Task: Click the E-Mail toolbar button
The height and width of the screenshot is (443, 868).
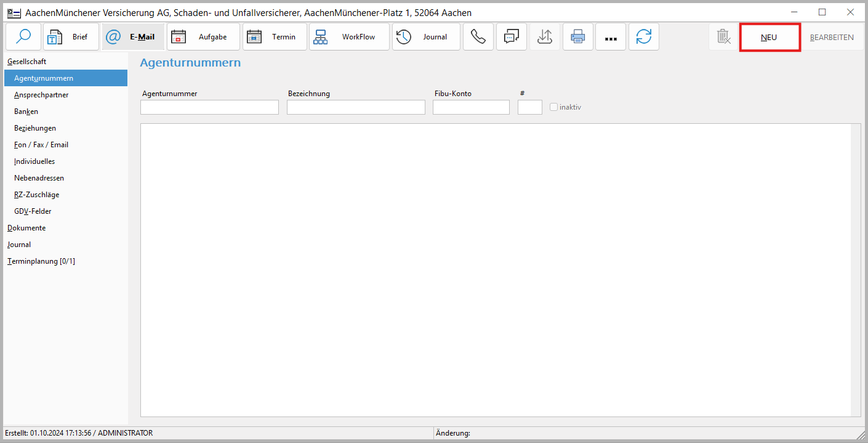Action: (x=133, y=37)
